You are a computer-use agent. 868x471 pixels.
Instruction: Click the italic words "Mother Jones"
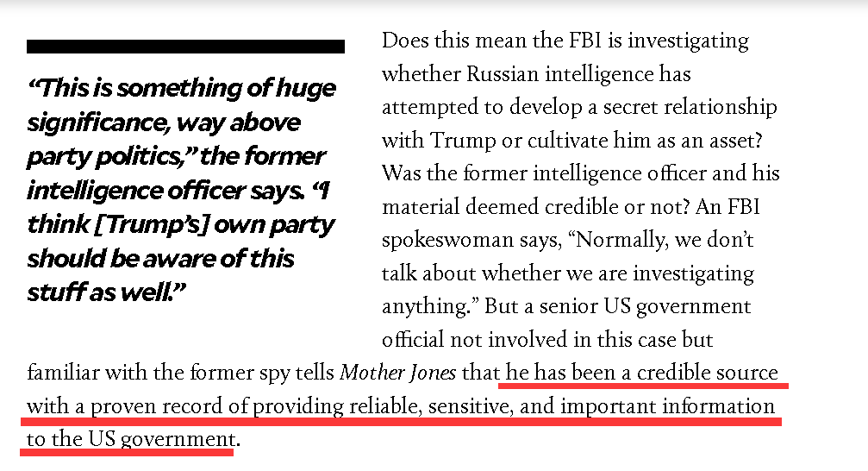tap(397, 373)
